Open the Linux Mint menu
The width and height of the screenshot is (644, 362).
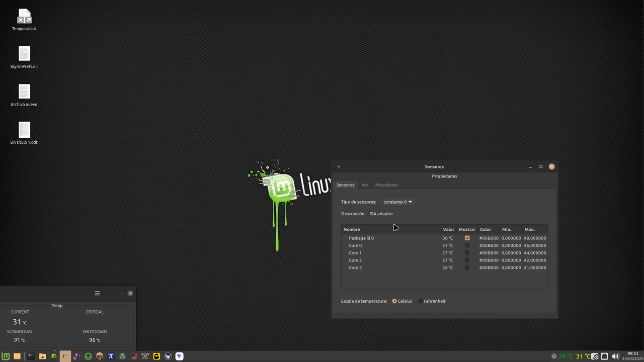click(x=5, y=356)
